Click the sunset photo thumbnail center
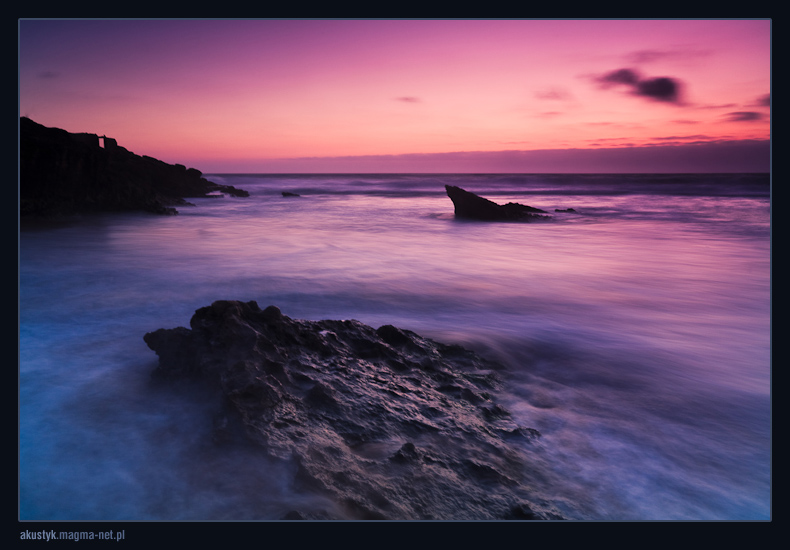This screenshot has width=790, height=550. point(395,270)
